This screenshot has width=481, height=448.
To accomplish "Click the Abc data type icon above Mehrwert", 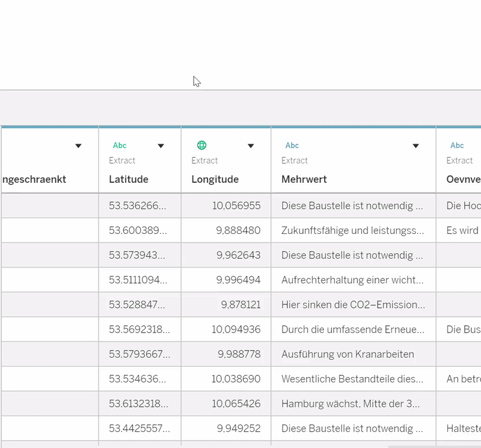I will 292,146.
